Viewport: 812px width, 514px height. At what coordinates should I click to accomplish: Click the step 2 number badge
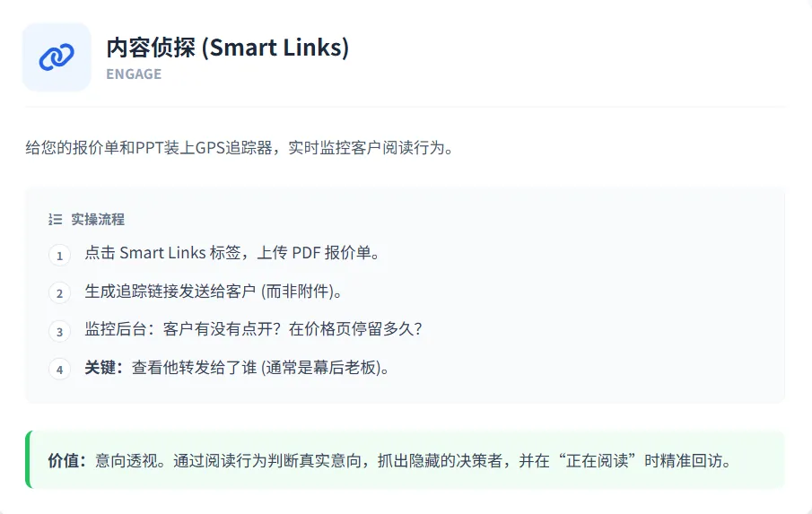[x=59, y=293]
